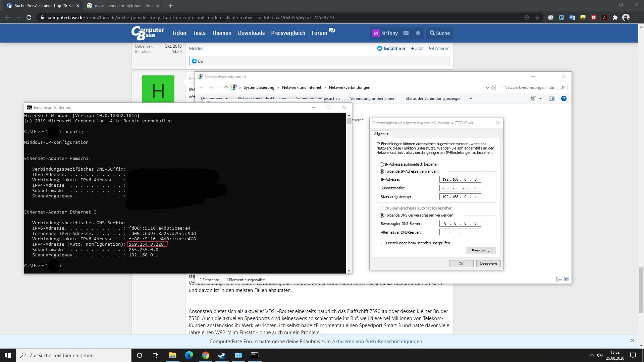Click the red YouTube extension icon
Viewport: 644px width, 362px height.
click(x=594, y=17)
